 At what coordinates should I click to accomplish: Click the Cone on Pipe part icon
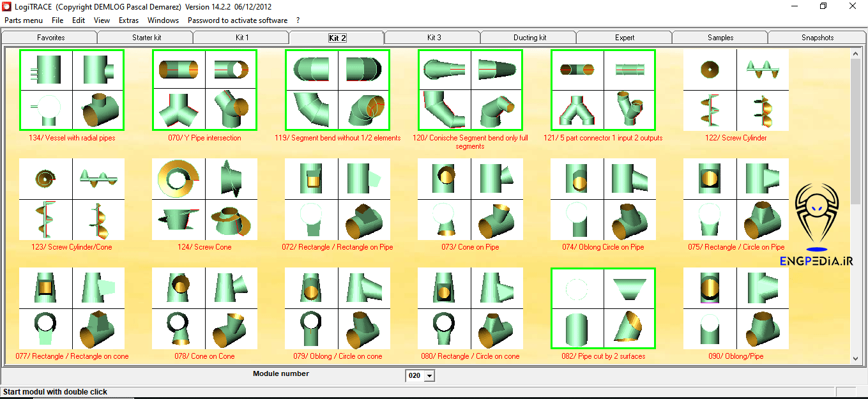coord(470,199)
